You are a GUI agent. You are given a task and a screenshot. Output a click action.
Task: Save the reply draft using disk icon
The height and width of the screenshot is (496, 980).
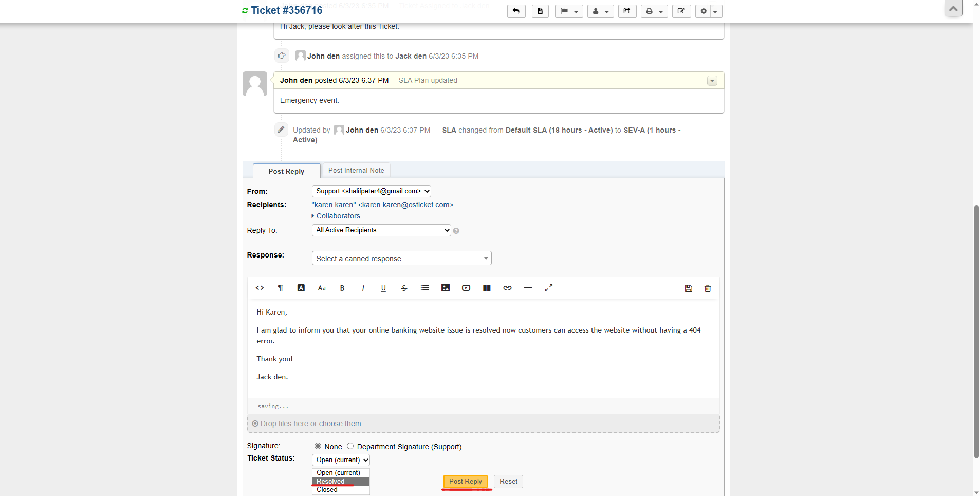tap(688, 288)
